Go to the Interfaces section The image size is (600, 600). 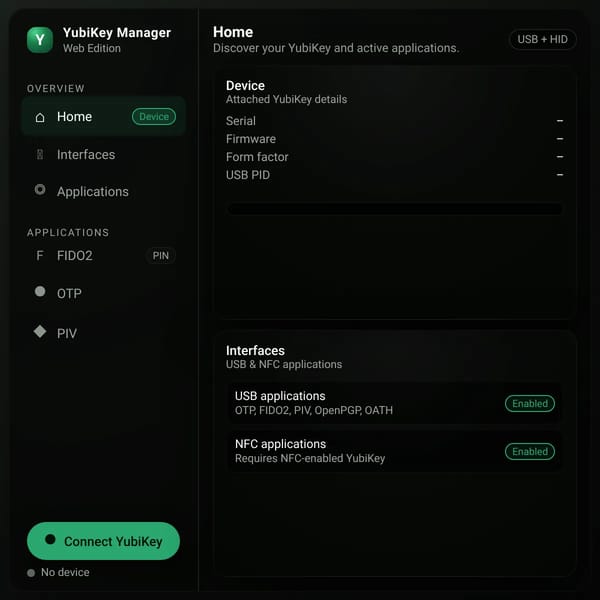(104, 155)
